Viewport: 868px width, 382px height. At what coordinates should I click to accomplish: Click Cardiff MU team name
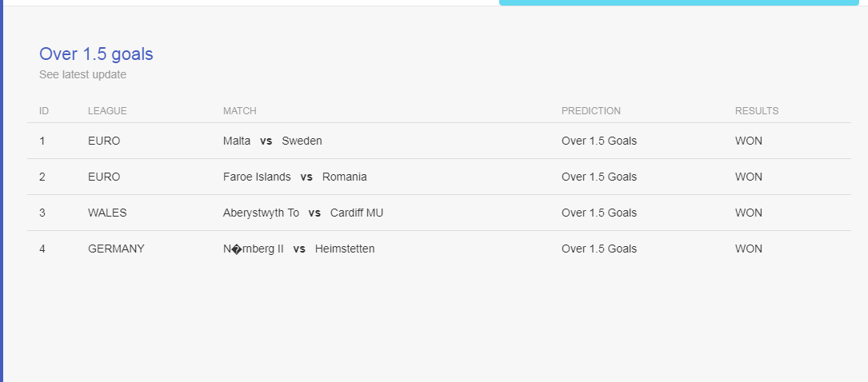[357, 213]
